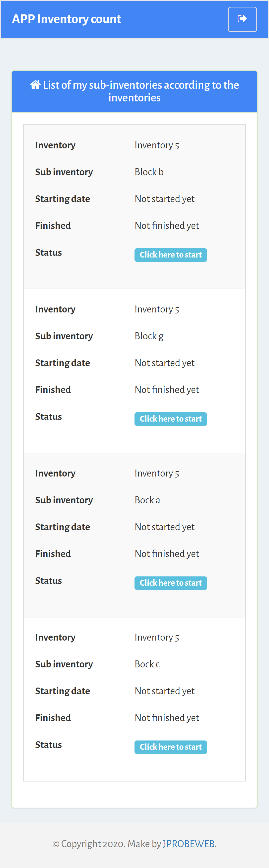Start the Block g sub inventory
The height and width of the screenshot is (868, 269).
(170, 419)
